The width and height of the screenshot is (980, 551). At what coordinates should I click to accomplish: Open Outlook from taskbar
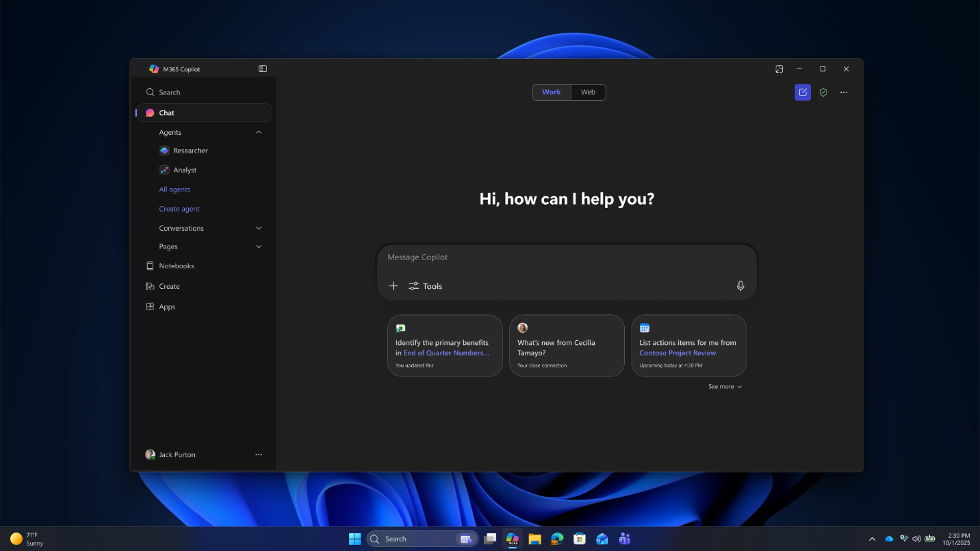tap(602, 539)
